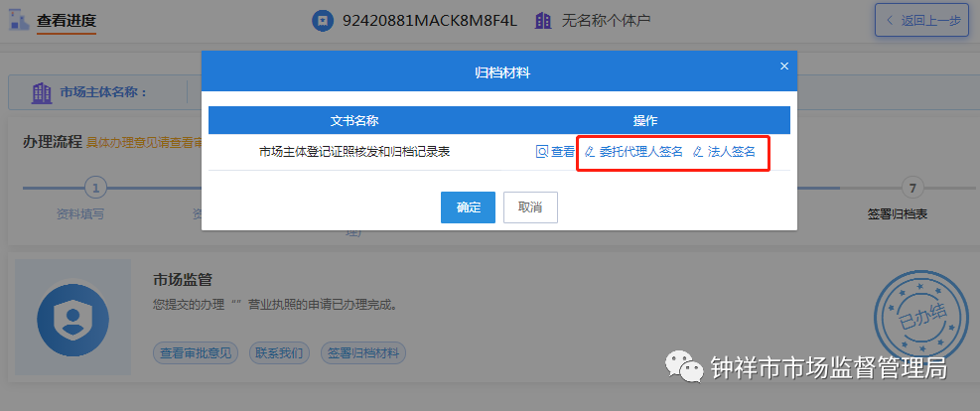Cancel the dialog with 取消
The width and height of the screenshot is (980, 411).
point(530,207)
